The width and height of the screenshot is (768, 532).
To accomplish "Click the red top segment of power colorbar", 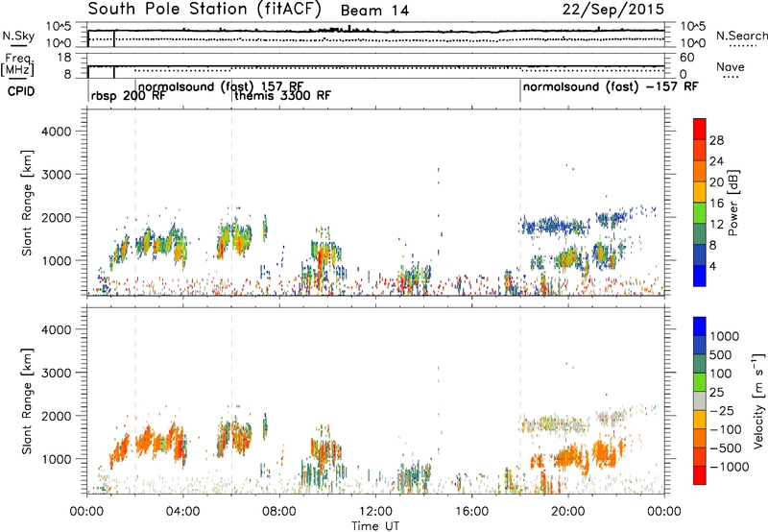I will 700,129.
